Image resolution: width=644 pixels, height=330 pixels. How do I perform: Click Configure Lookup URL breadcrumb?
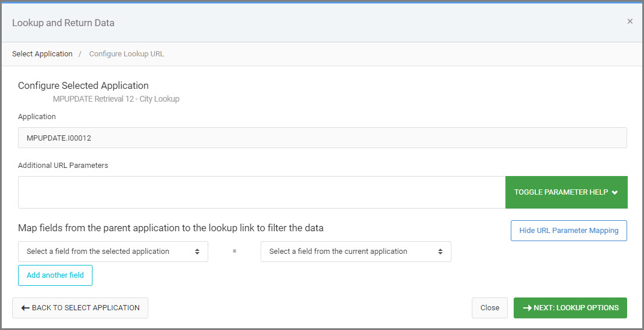click(126, 53)
